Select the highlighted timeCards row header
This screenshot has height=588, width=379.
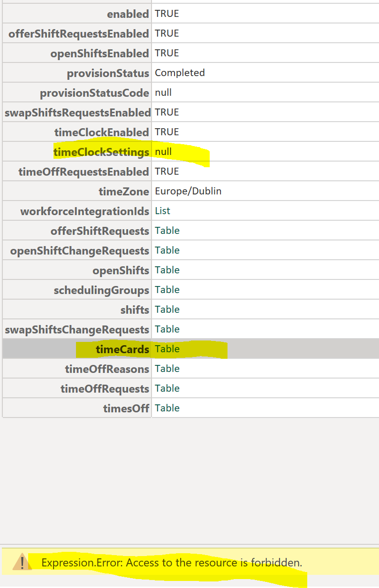(122, 348)
